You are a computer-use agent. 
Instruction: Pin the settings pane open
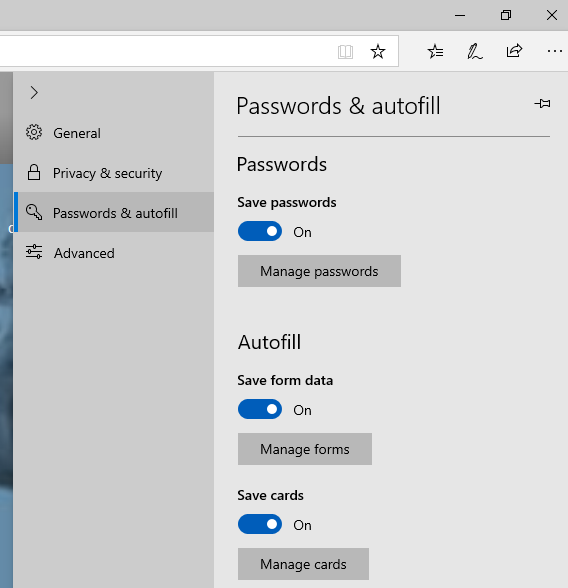543,104
